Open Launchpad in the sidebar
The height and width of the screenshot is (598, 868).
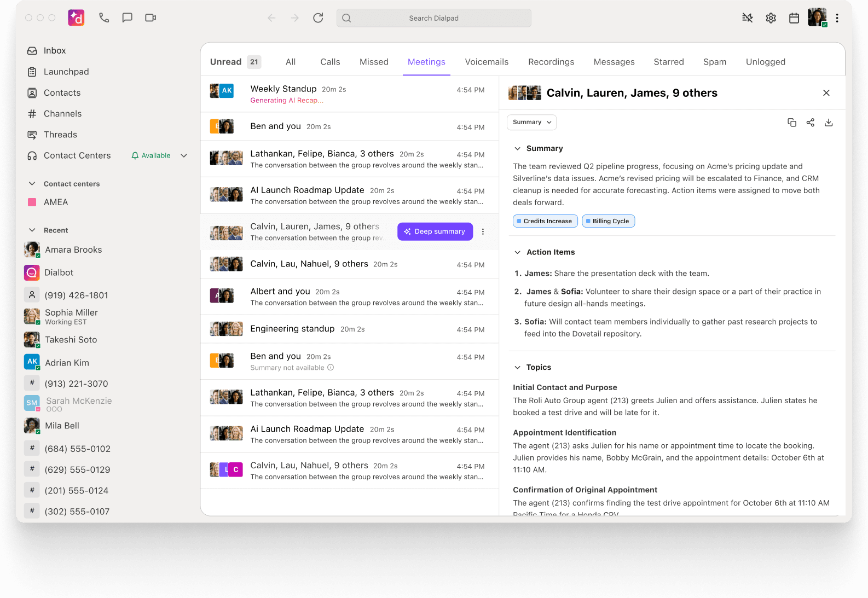click(58, 72)
